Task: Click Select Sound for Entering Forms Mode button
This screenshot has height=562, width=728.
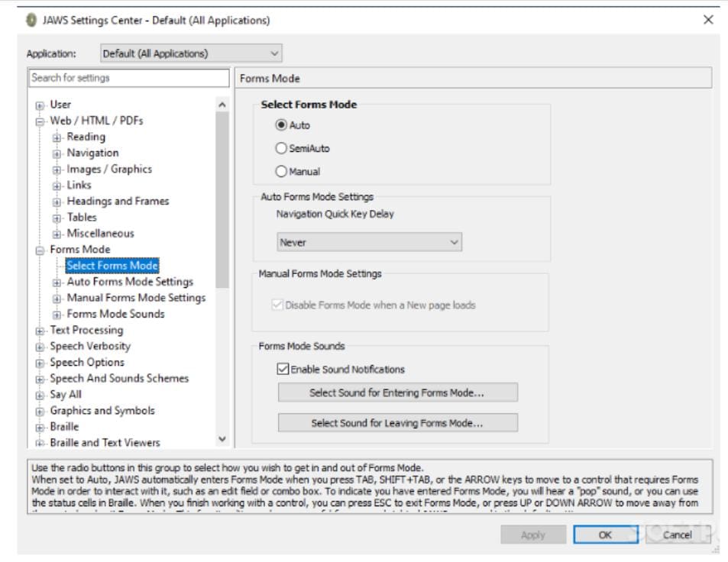Action: coord(397,392)
